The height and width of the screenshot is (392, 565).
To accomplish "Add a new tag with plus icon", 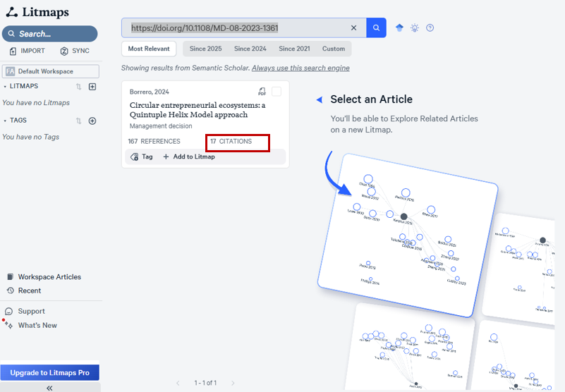I will coord(92,121).
